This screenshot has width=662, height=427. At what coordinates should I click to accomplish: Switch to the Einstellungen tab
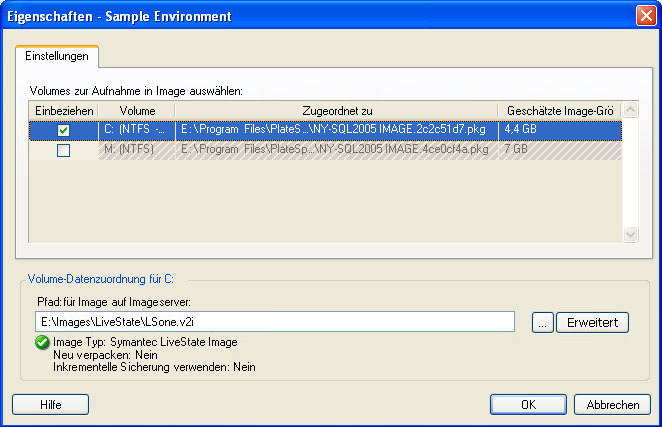pos(57,56)
